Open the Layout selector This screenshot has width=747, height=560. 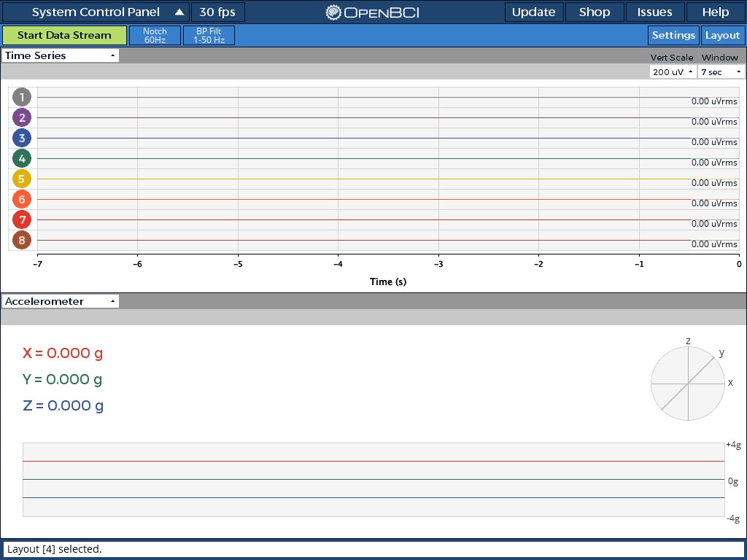tap(721, 34)
